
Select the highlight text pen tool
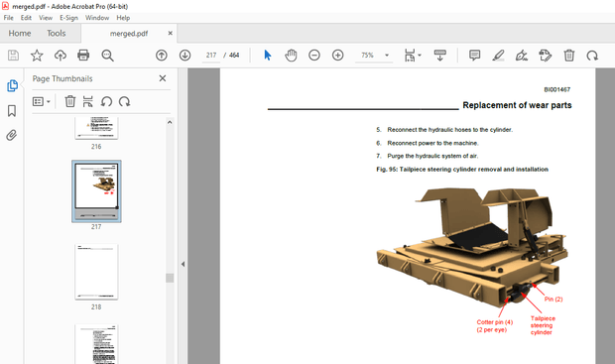pos(498,56)
